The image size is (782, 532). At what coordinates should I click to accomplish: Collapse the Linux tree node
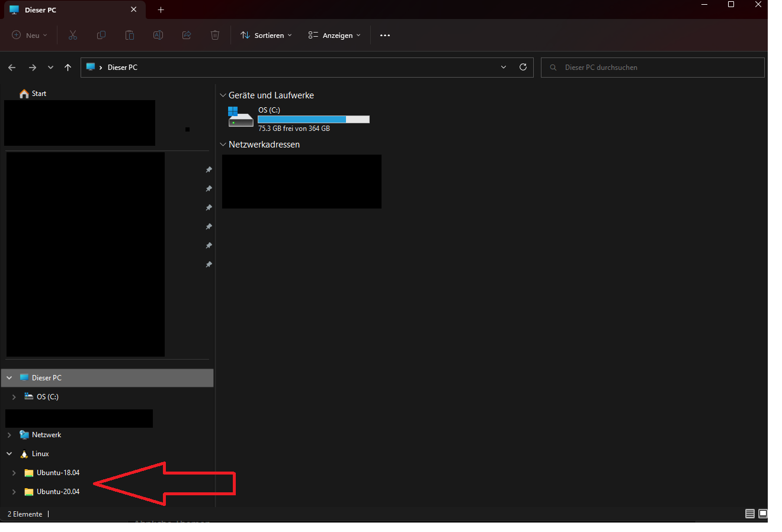(9, 454)
